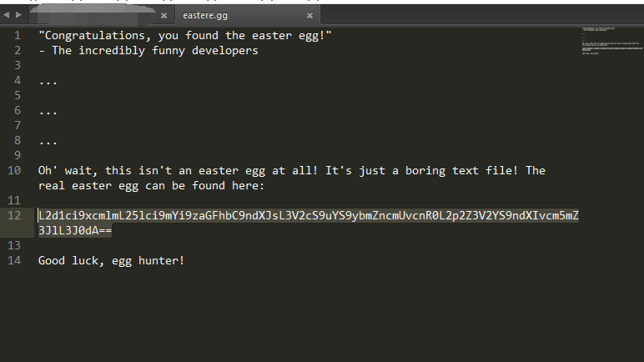Image resolution: width=644 pixels, height=362 pixels.
Task: Click the minimap code preview
Action: (611, 40)
